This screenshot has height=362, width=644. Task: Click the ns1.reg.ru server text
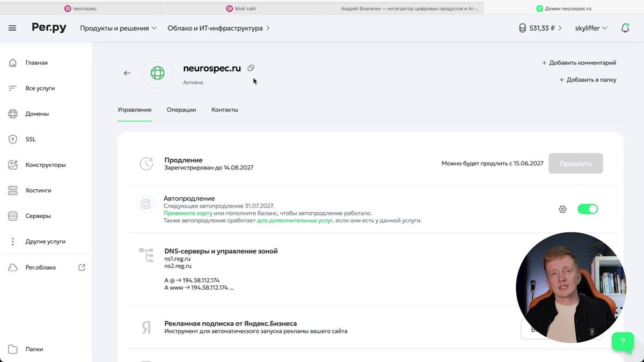click(178, 258)
